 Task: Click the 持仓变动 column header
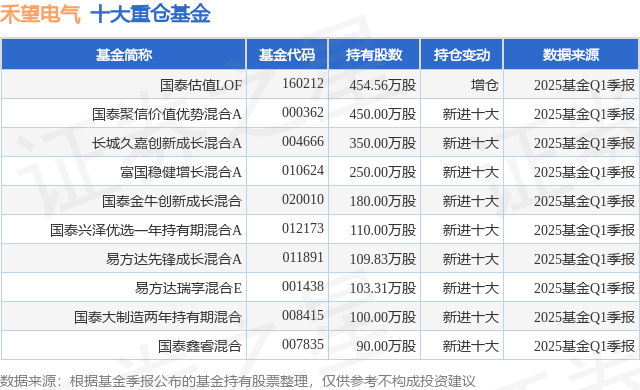462,55
